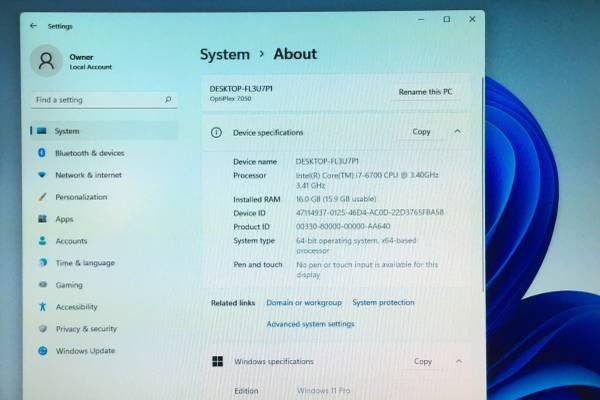Go to Accounts settings
Image resolution: width=600 pixels, height=400 pixels.
71,241
